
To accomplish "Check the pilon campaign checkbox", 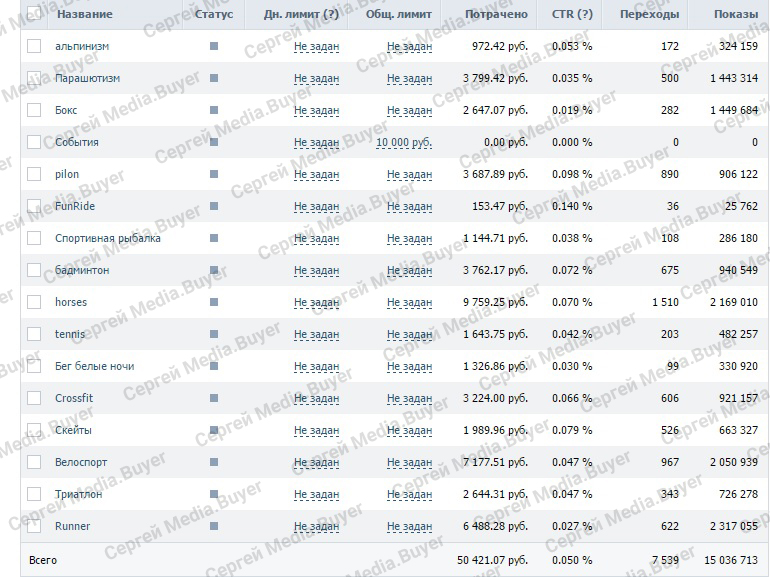I will click(x=34, y=174).
